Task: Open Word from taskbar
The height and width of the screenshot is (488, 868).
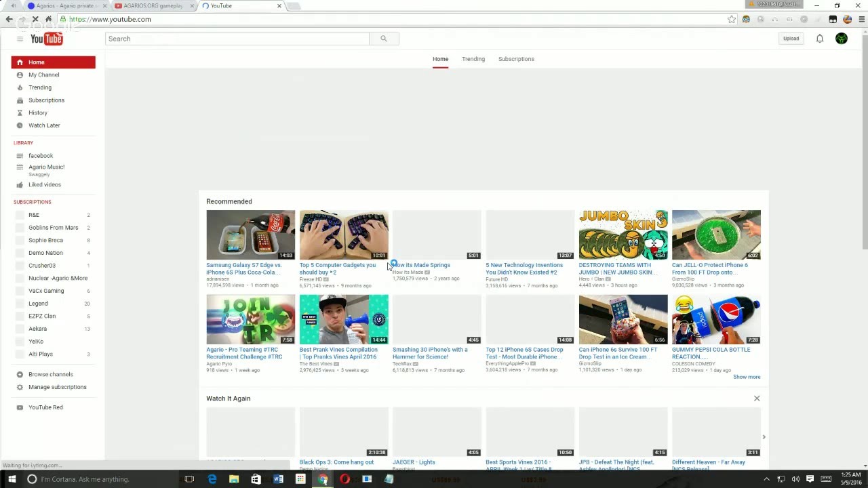Action: (278, 479)
